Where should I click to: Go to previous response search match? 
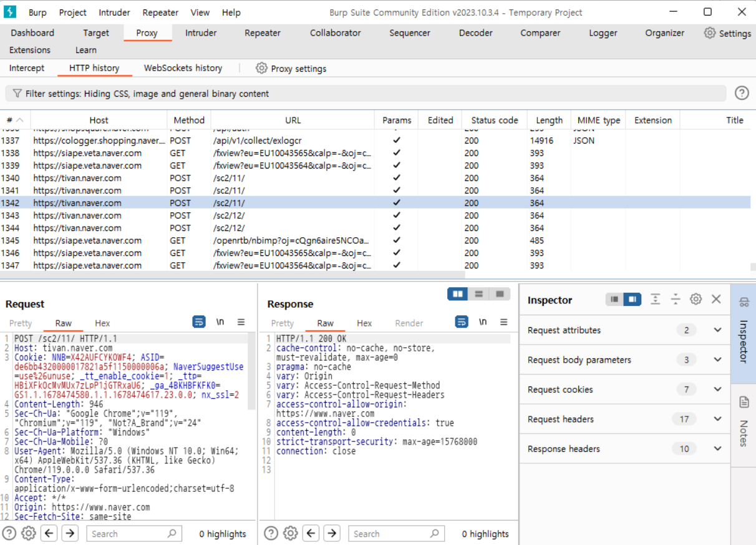(311, 533)
